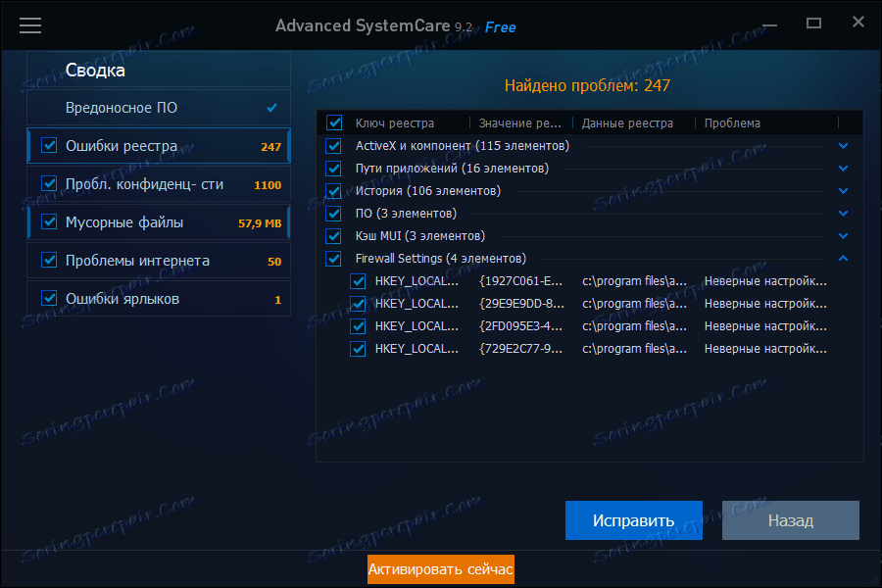Select the {729E2C77-9... value cell
The width and height of the screenshot is (882, 588).
(520, 348)
